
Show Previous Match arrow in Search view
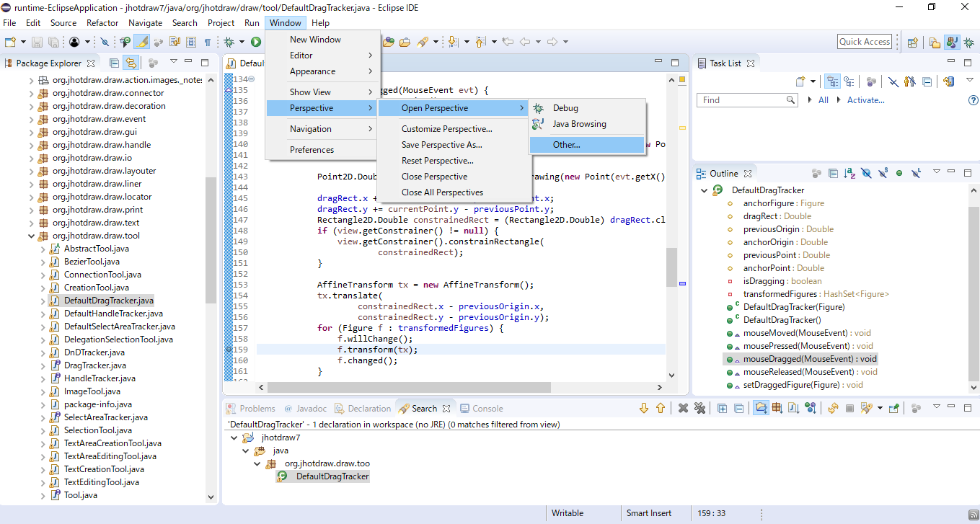(660, 408)
